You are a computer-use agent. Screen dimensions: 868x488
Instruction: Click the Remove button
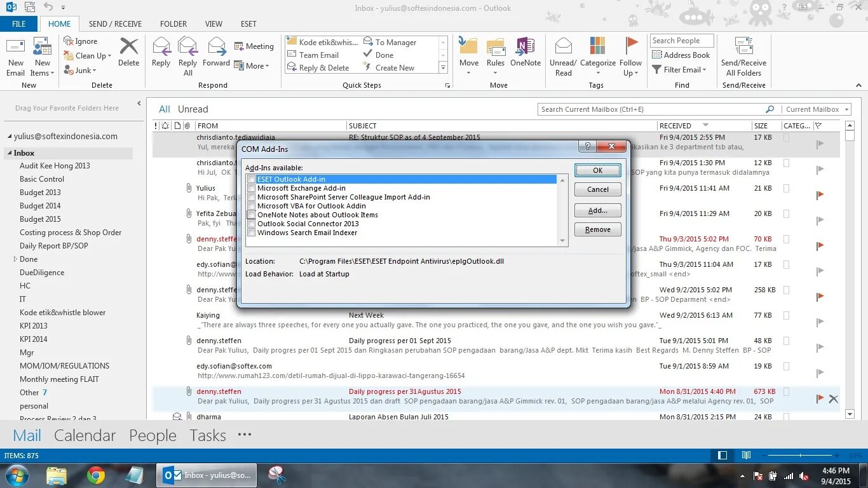pyautogui.click(x=598, y=229)
